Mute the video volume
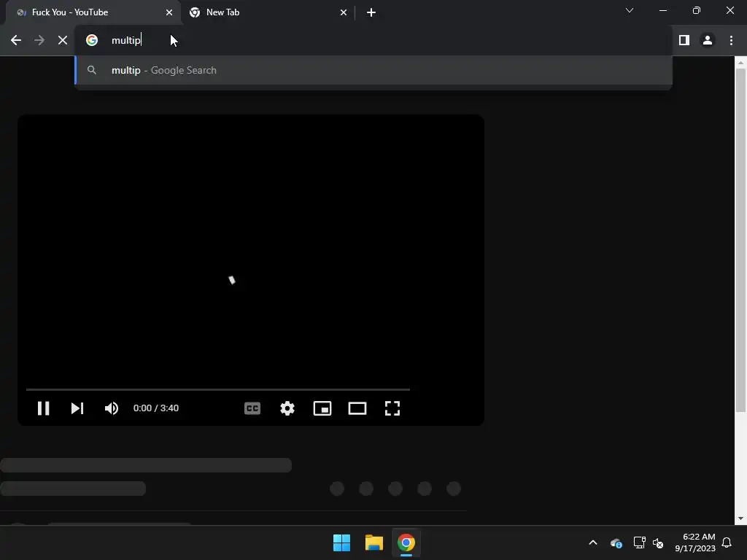The width and height of the screenshot is (747, 560). 112,408
